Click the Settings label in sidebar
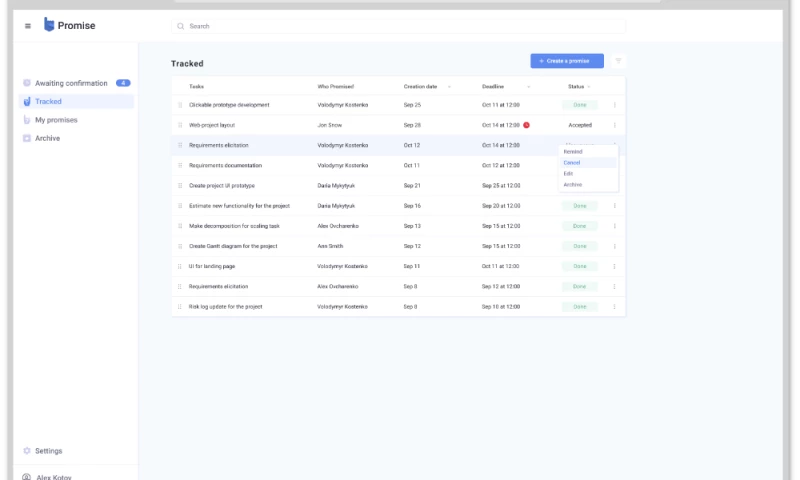The width and height of the screenshot is (800, 480). (48, 451)
